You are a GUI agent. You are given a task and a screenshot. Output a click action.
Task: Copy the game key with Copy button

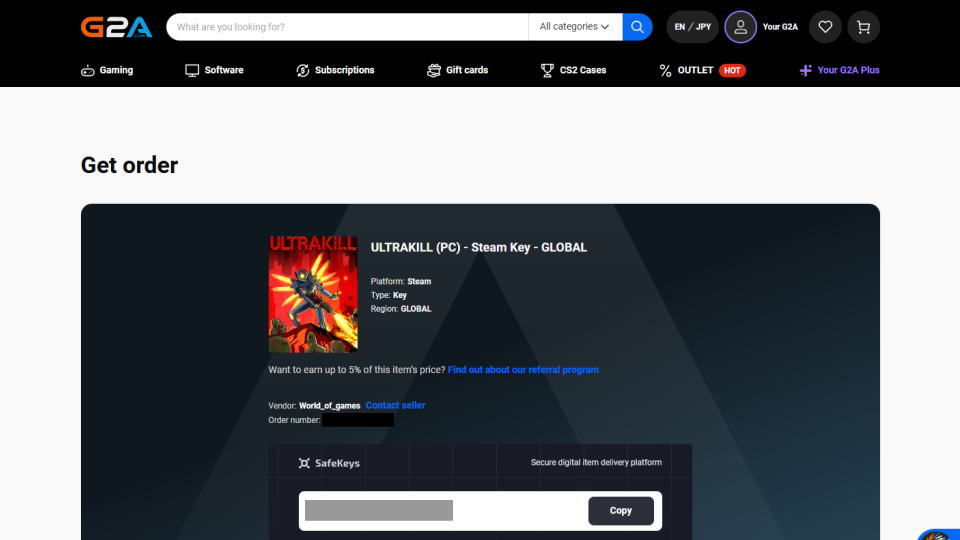click(x=621, y=511)
